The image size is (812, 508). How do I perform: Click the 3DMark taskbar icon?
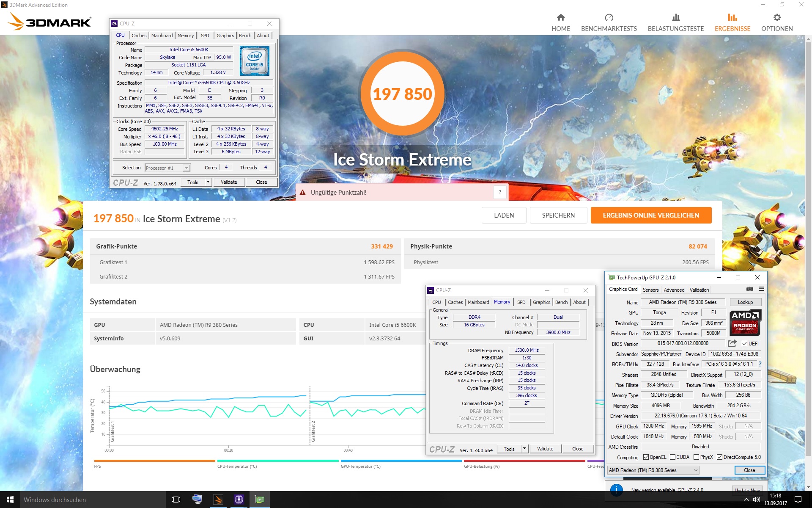[218, 500]
